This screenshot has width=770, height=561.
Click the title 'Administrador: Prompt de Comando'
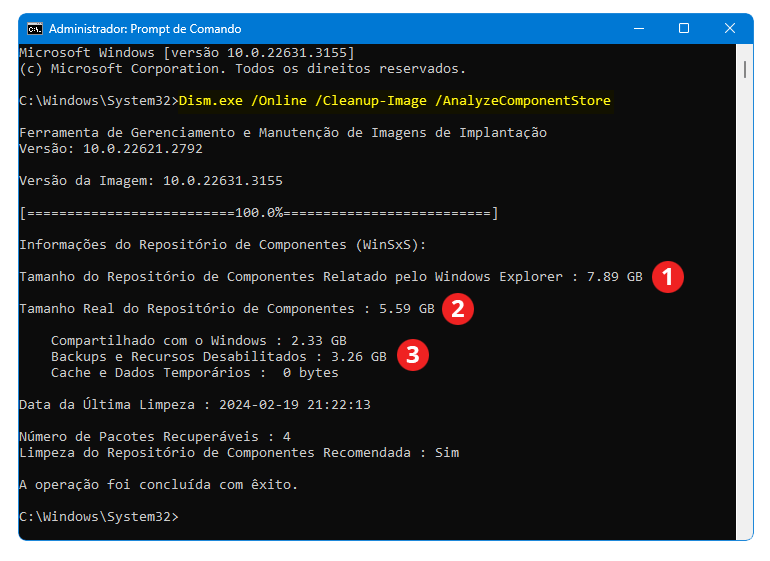[x=145, y=29]
